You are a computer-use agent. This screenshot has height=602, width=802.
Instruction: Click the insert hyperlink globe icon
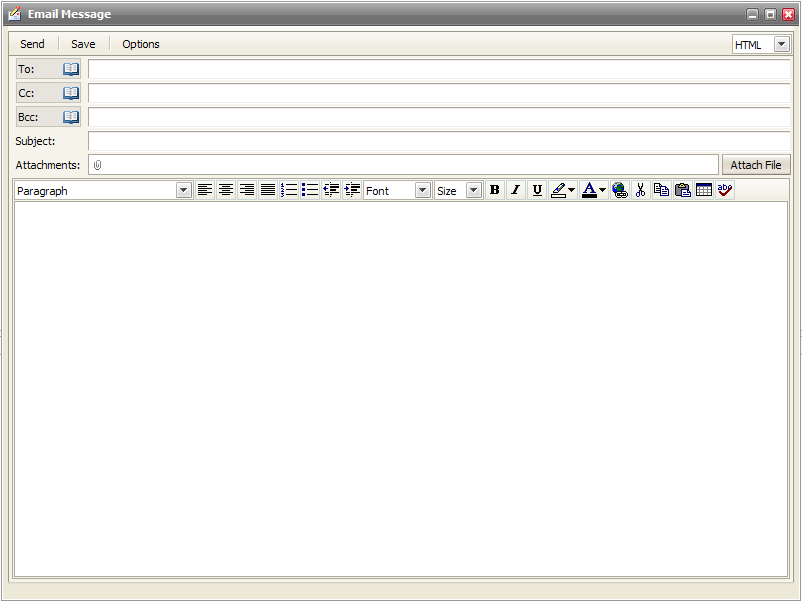tap(620, 190)
